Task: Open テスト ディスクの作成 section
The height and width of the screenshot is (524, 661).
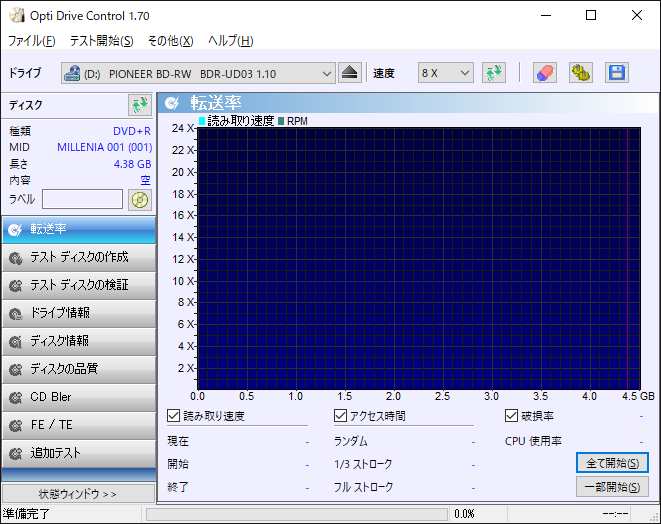Action: pos(79,258)
